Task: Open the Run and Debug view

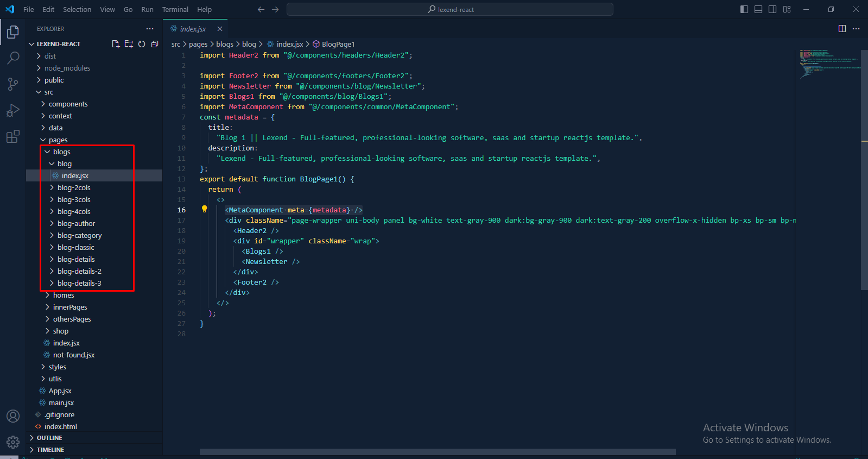Action: coord(13,110)
